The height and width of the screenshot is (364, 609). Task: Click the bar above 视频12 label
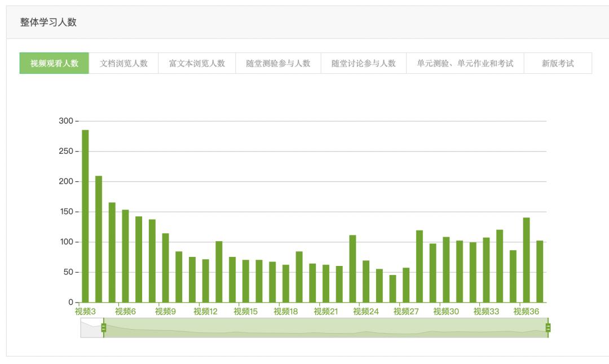pos(205,281)
